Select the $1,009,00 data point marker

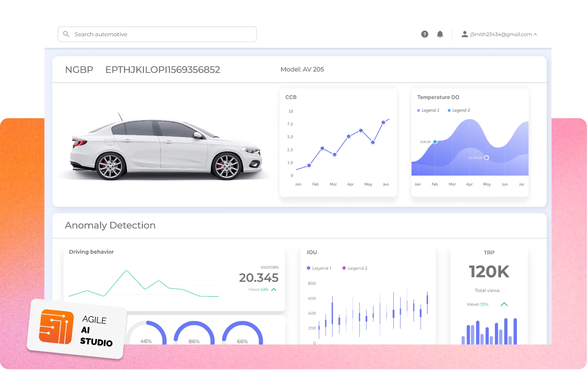click(486, 158)
